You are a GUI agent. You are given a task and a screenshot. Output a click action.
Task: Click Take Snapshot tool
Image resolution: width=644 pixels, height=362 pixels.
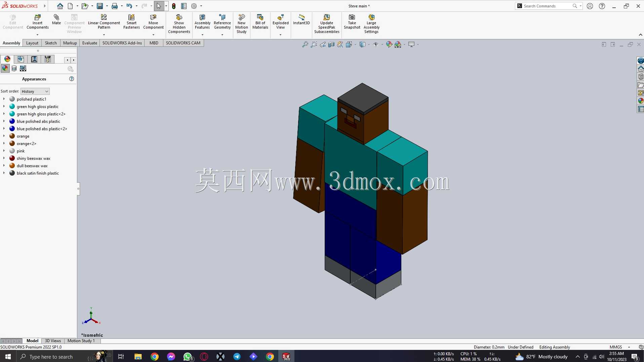click(352, 22)
